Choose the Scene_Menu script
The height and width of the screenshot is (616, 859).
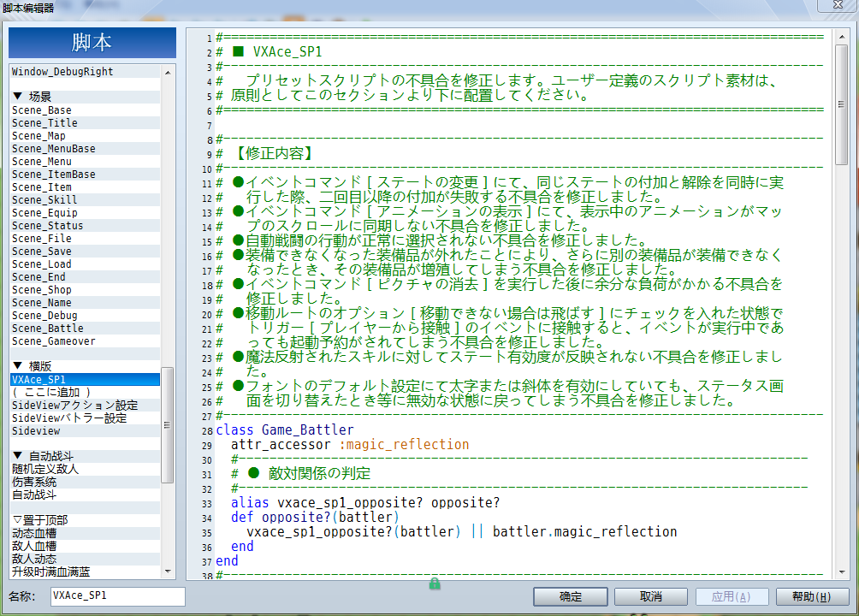click(x=85, y=162)
